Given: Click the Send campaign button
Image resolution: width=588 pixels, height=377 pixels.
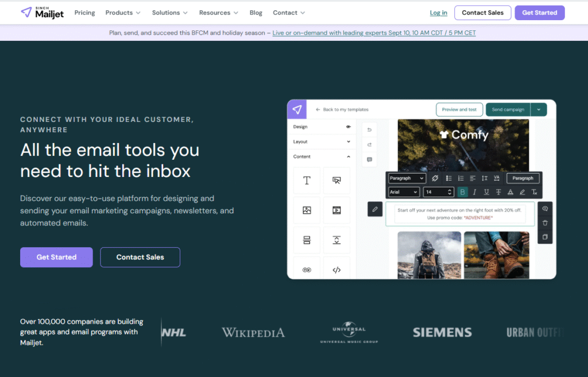Looking at the screenshot, I should [508, 110].
